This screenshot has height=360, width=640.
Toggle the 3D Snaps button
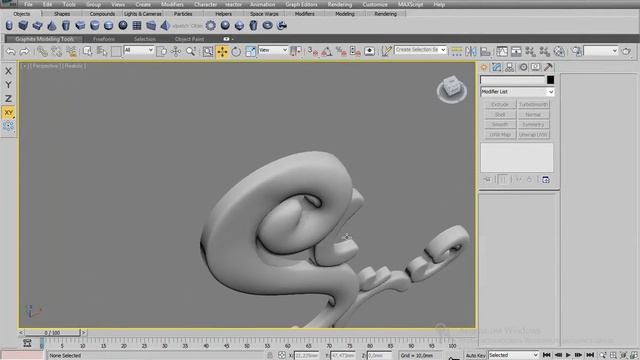pos(313,51)
